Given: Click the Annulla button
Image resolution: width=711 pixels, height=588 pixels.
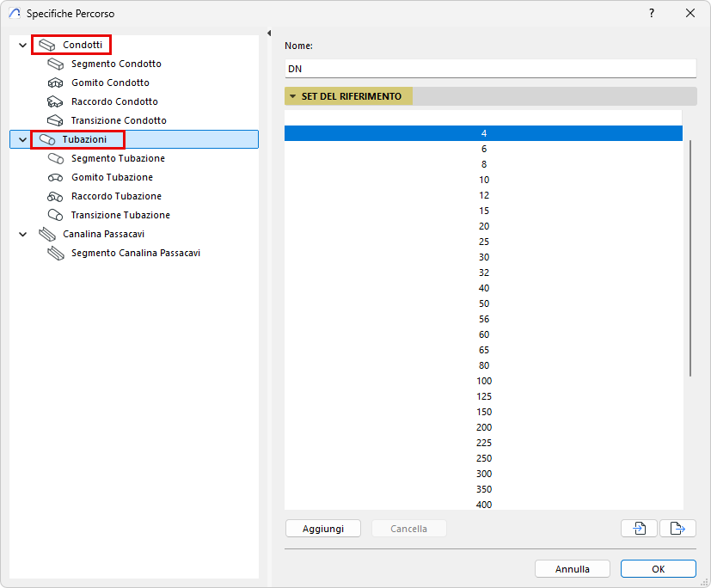Looking at the screenshot, I should pos(573,569).
